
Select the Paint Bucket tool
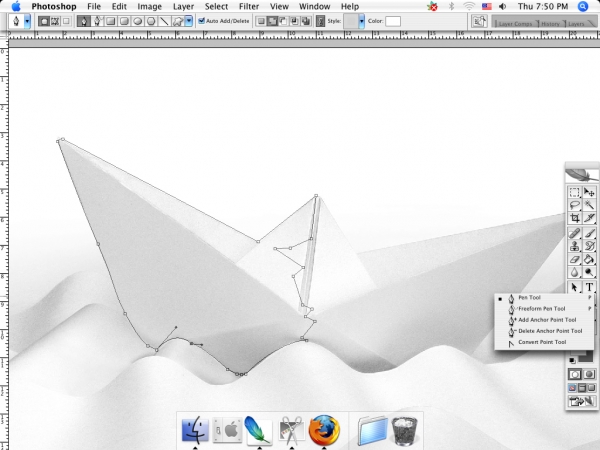click(589, 259)
